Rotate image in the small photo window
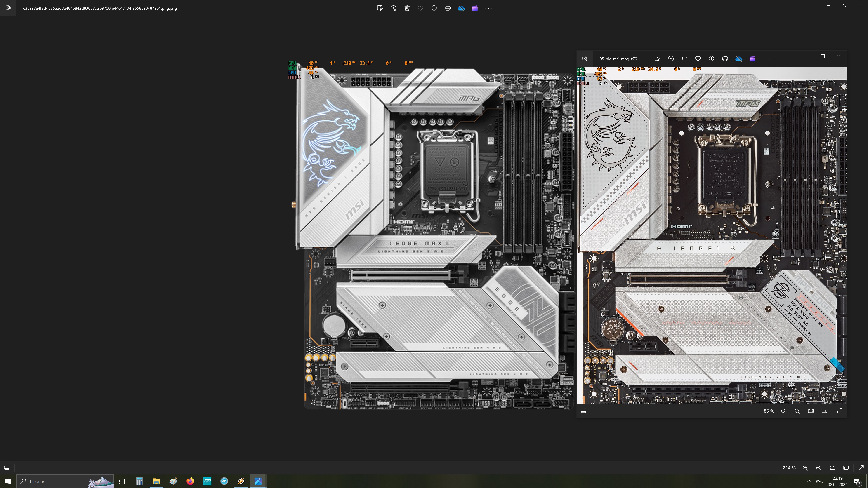Image resolution: width=868 pixels, height=488 pixels. coord(671,59)
